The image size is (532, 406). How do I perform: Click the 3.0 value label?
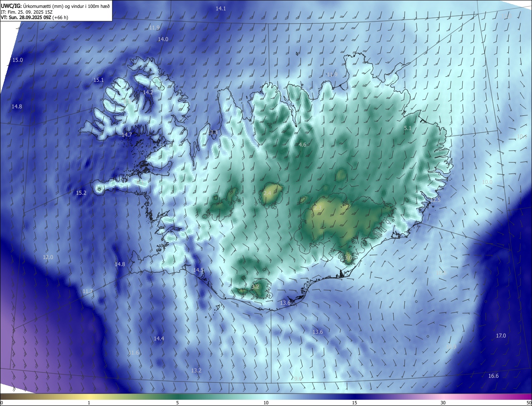[348, 257]
